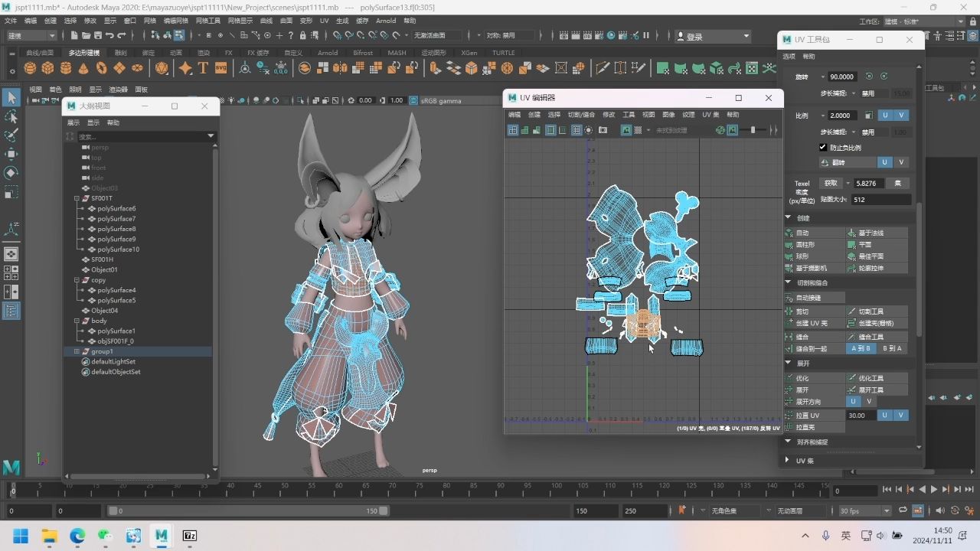Toggle the prevent negative scale checkbox
Image resolution: width=980 pixels, height=551 pixels.
[823, 148]
